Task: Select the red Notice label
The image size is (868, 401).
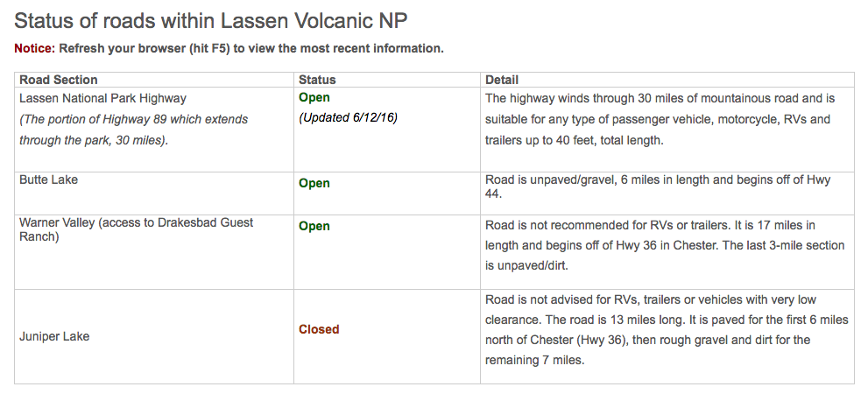Action: point(35,49)
